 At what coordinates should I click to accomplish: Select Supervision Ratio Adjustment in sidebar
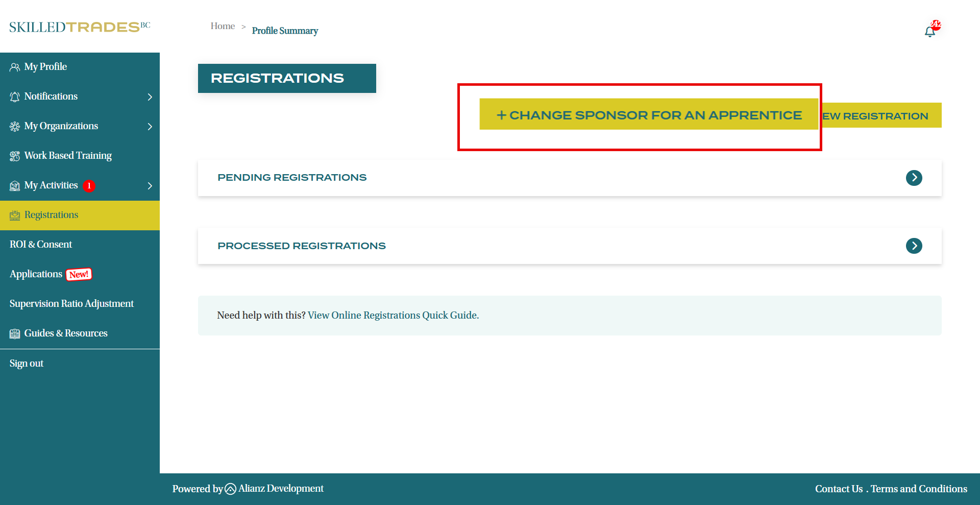pyautogui.click(x=71, y=304)
